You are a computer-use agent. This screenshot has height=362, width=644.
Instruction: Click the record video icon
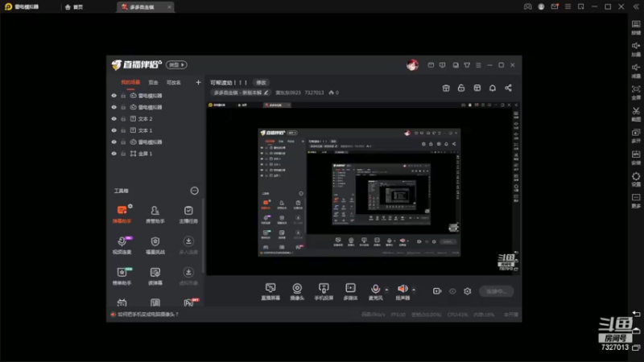pyautogui.click(x=437, y=291)
